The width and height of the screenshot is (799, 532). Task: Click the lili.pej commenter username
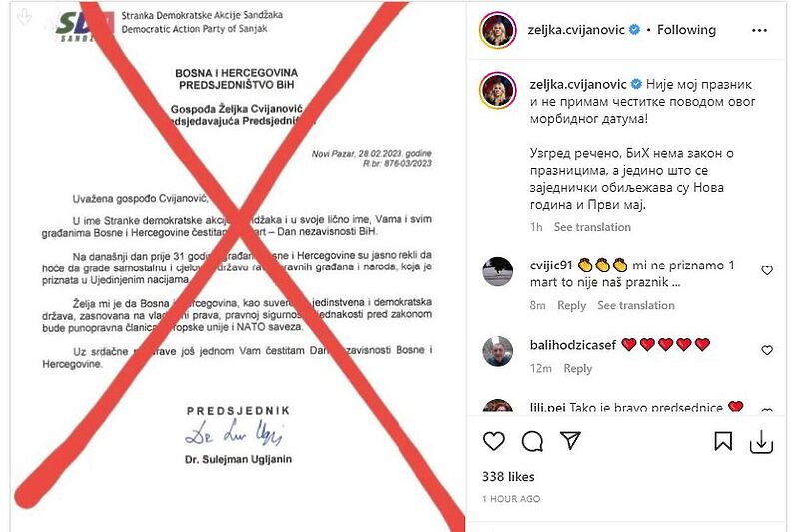click(x=545, y=407)
